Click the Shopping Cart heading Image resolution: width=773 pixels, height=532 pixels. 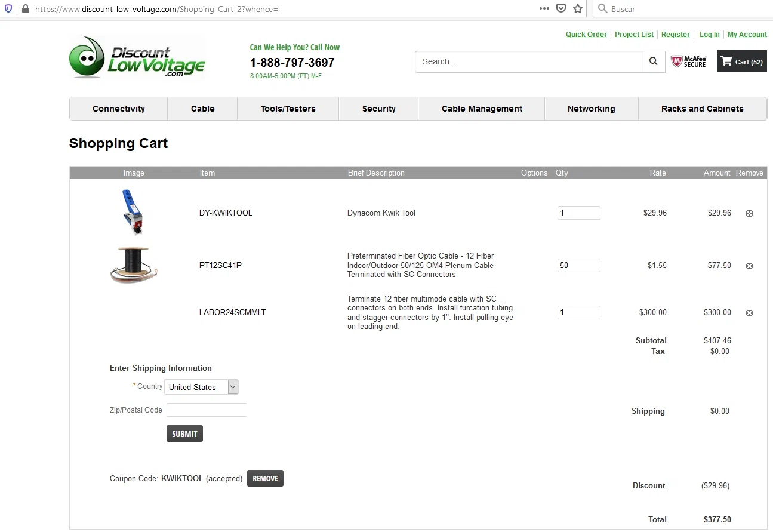coord(118,143)
